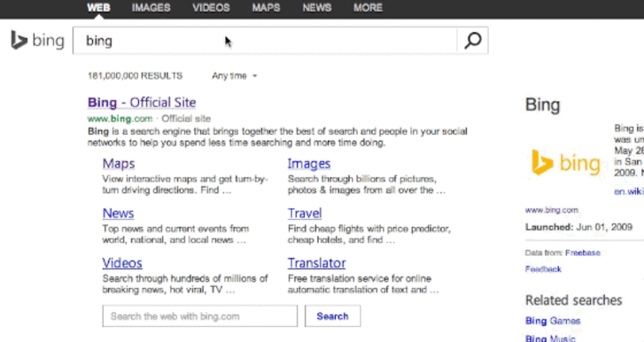The height and width of the screenshot is (342, 644).
Task: Open the Bing Music related search
Action: click(x=550, y=338)
